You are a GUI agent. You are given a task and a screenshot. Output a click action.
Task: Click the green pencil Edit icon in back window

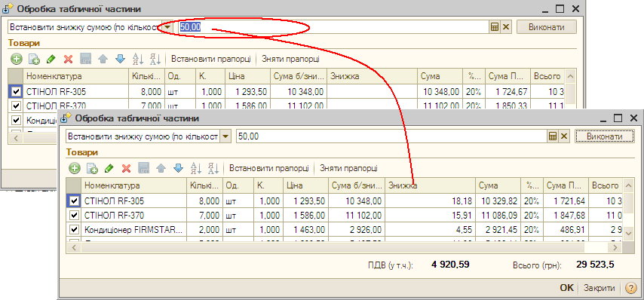pos(51,59)
